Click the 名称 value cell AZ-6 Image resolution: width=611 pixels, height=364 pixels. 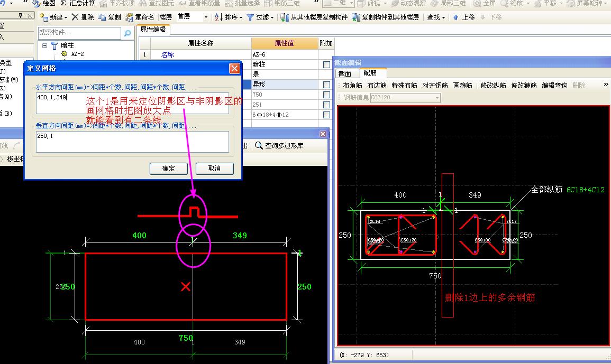pyautogui.click(x=285, y=54)
